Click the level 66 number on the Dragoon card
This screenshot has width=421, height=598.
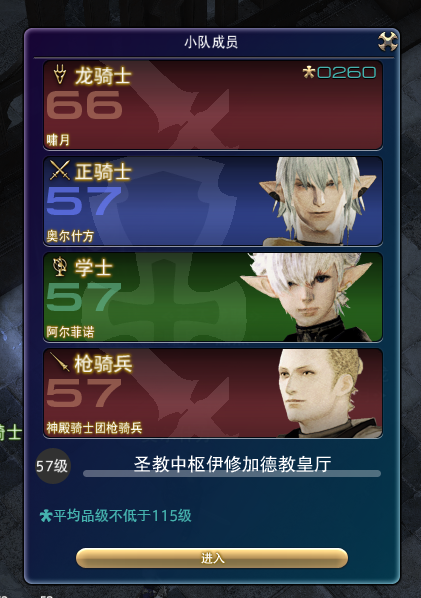[84, 105]
